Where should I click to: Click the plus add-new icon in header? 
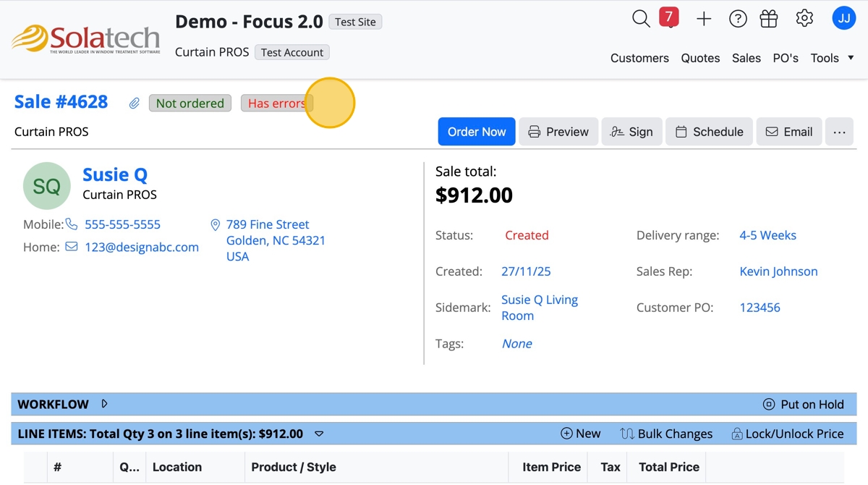point(704,20)
